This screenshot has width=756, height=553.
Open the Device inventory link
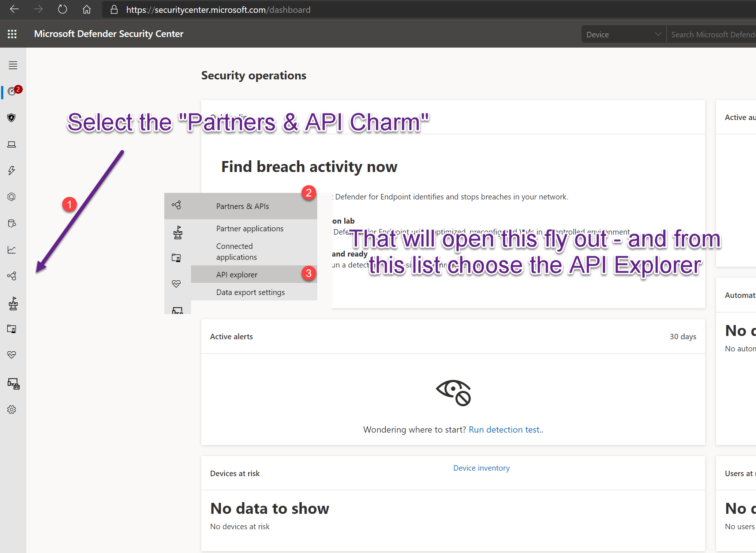point(481,468)
